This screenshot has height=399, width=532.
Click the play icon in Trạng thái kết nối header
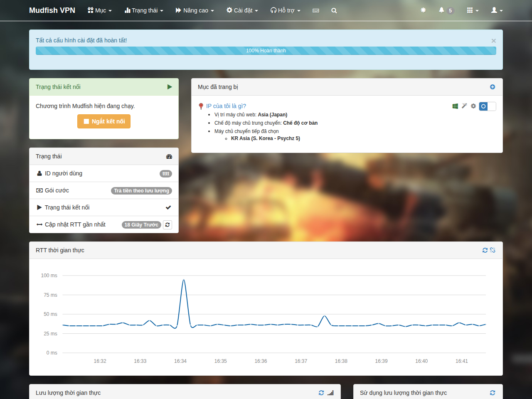point(170,87)
